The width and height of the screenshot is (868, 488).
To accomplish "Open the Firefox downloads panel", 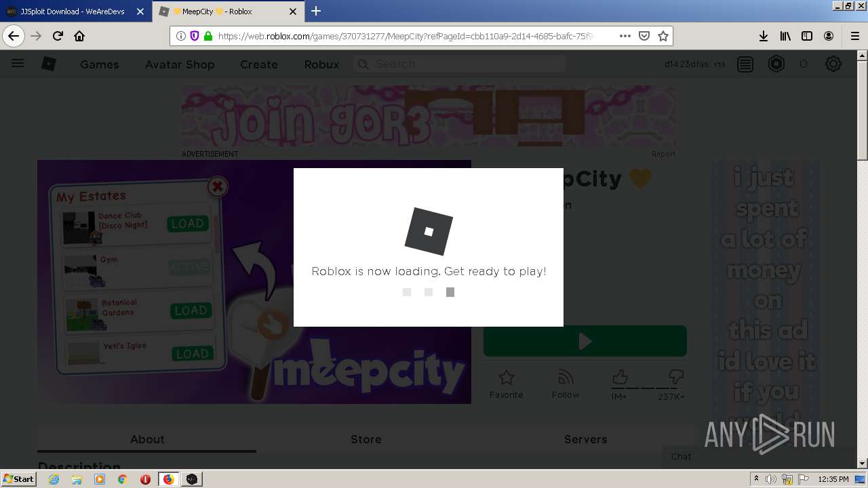I will coord(764,36).
